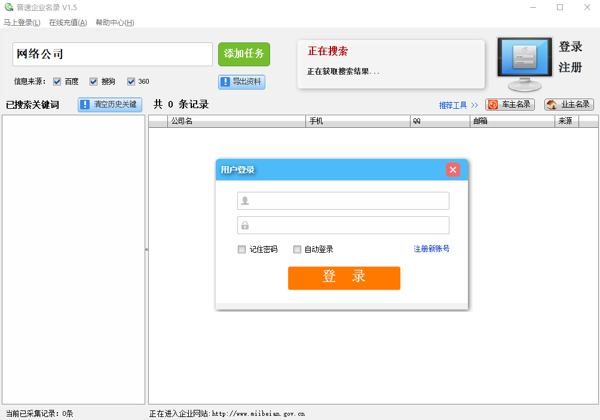Image resolution: width=600 pixels, height=420 pixels.
Task: Click the 注册新账号 register link
Action: pos(431,249)
